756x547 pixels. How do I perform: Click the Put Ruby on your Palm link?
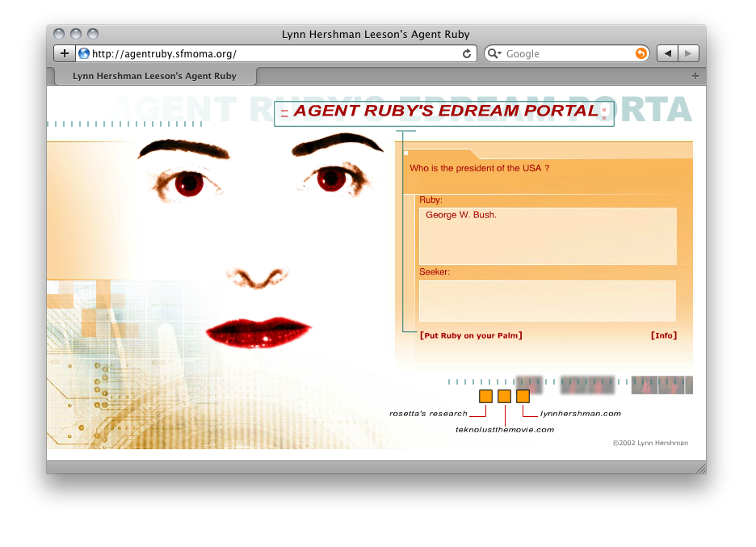click(471, 335)
